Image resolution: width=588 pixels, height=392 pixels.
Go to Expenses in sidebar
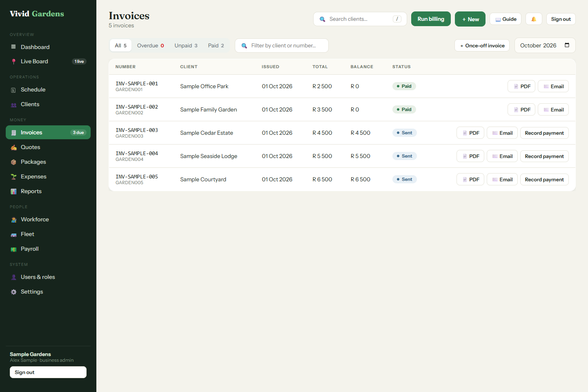[48, 176]
